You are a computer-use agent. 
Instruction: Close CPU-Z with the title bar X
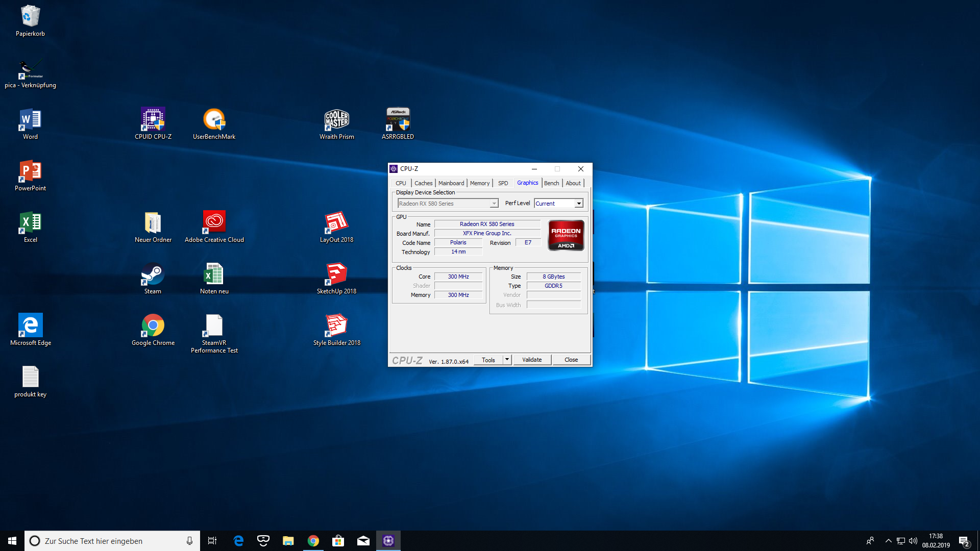tap(581, 169)
